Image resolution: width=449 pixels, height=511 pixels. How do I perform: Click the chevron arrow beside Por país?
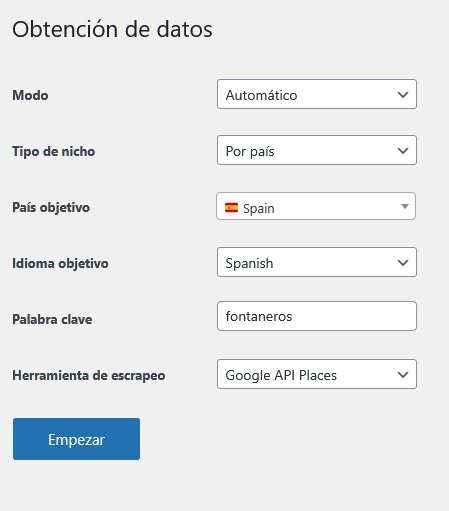tap(403, 151)
